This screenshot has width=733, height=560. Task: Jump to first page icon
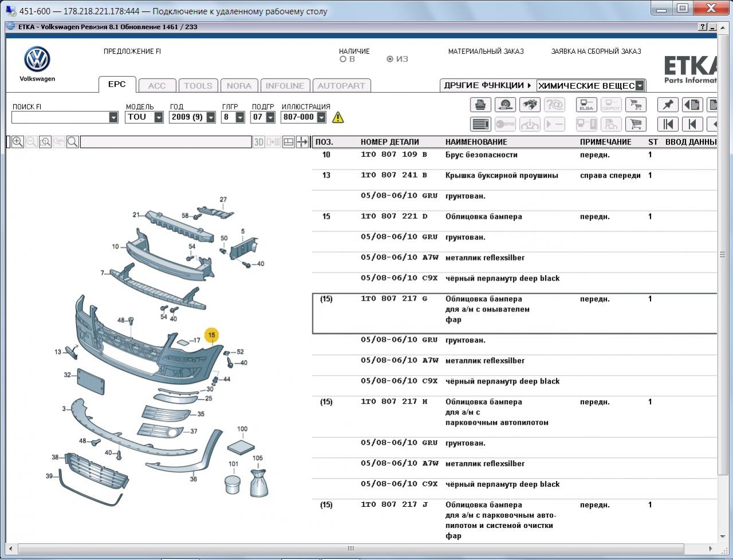coord(668,124)
